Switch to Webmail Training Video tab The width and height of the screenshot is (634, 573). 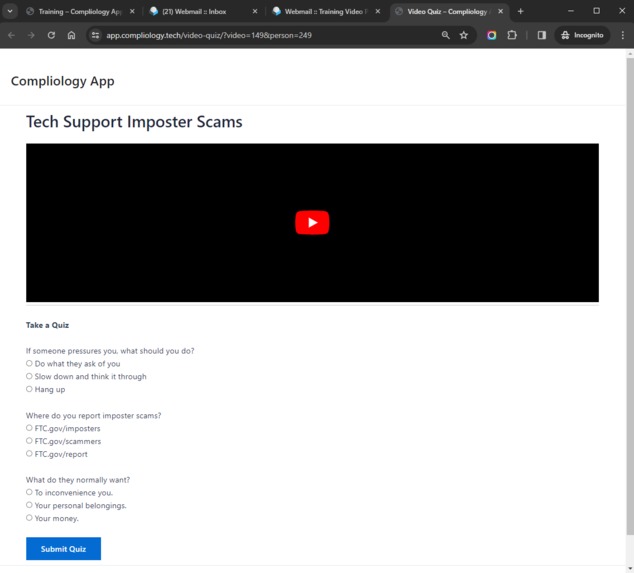323,11
